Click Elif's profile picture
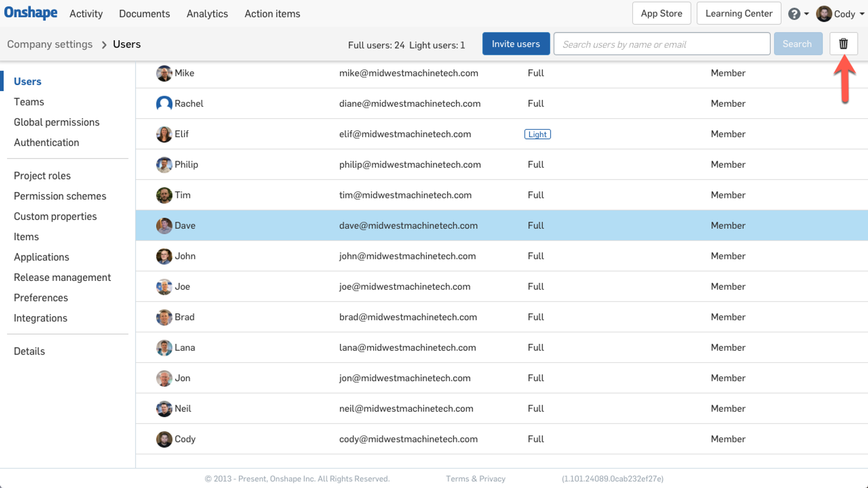The width and height of the screenshot is (868, 488). (x=164, y=134)
